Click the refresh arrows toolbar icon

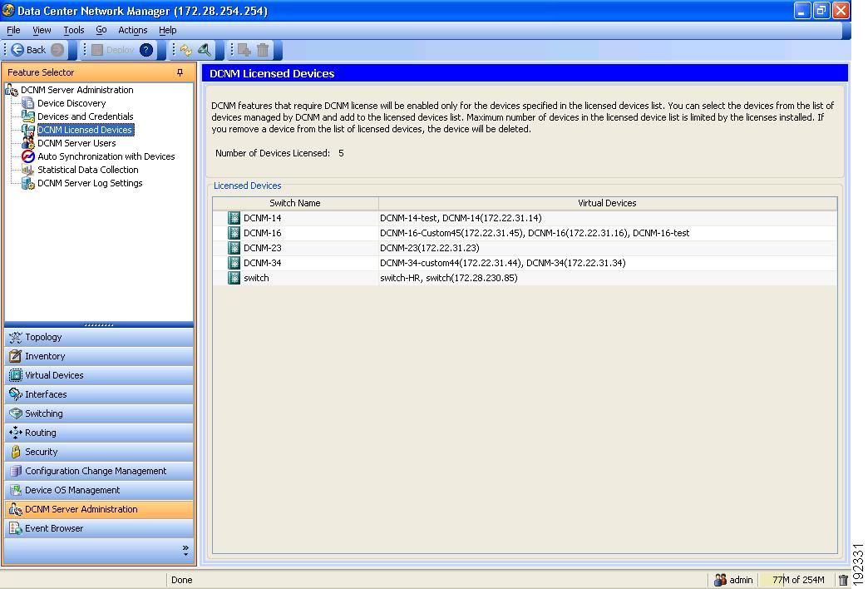(x=186, y=50)
